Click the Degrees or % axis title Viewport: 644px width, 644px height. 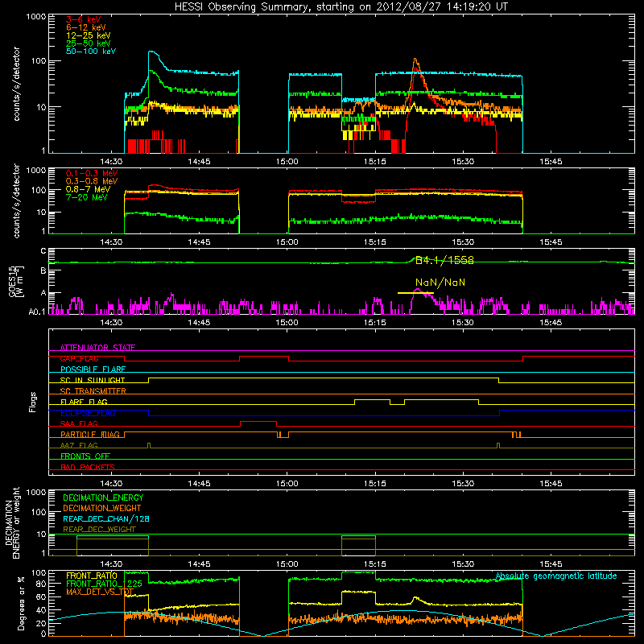click(x=21, y=603)
